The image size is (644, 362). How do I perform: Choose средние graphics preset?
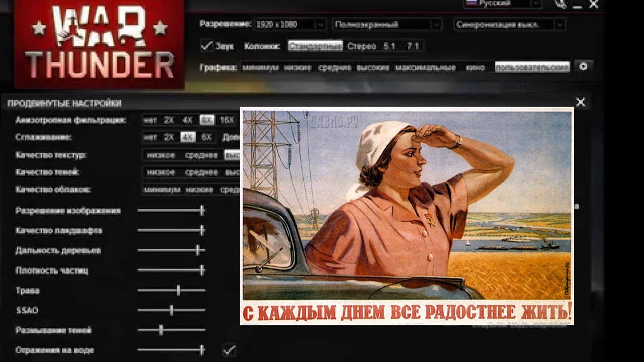pyautogui.click(x=334, y=67)
